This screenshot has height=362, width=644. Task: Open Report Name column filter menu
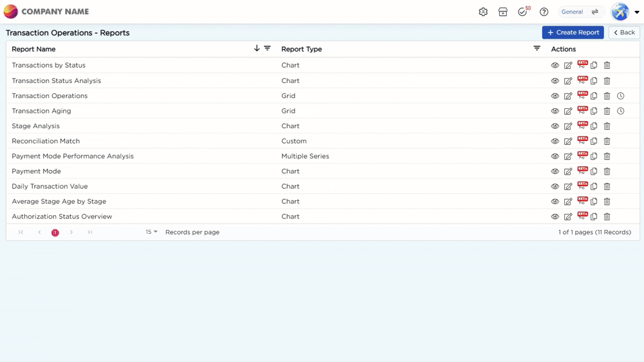[x=267, y=48]
